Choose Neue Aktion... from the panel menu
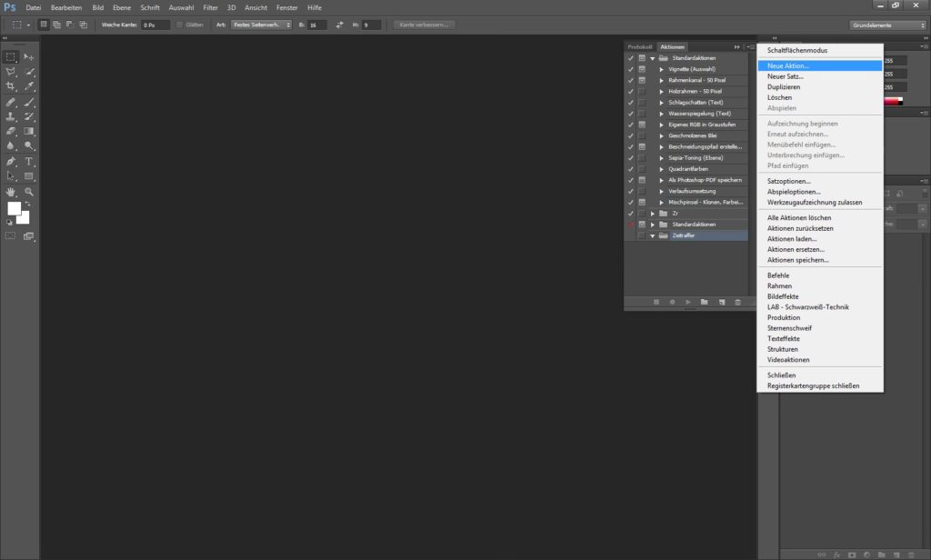Image resolution: width=931 pixels, height=560 pixels. [787, 65]
